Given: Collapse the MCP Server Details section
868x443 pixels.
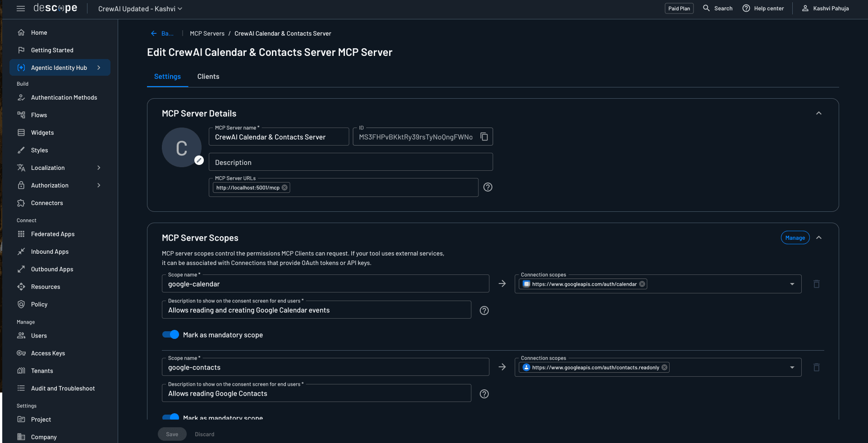Looking at the screenshot, I should 819,113.
